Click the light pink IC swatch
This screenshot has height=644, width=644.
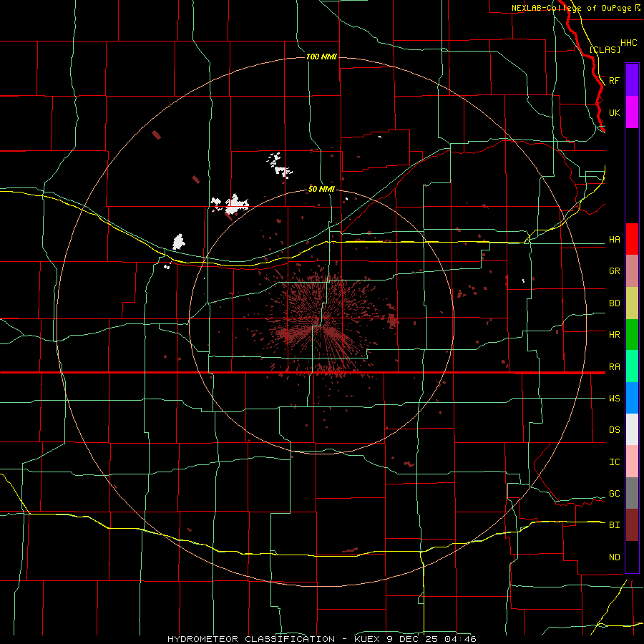click(632, 462)
